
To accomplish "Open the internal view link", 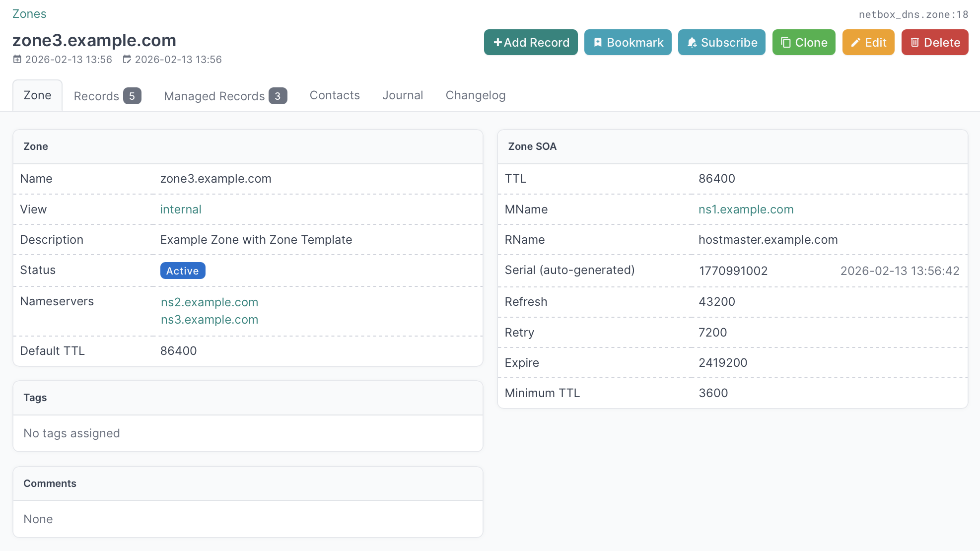I will pos(181,209).
